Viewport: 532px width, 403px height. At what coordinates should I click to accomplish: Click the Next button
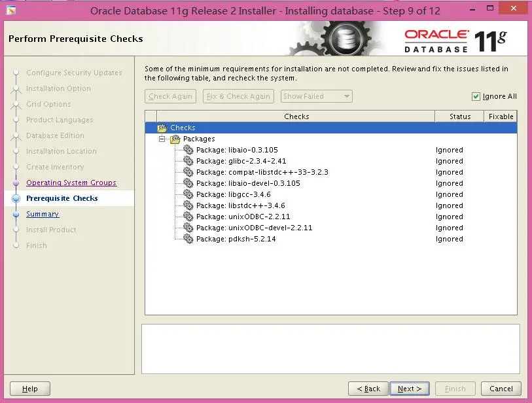click(410, 389)
